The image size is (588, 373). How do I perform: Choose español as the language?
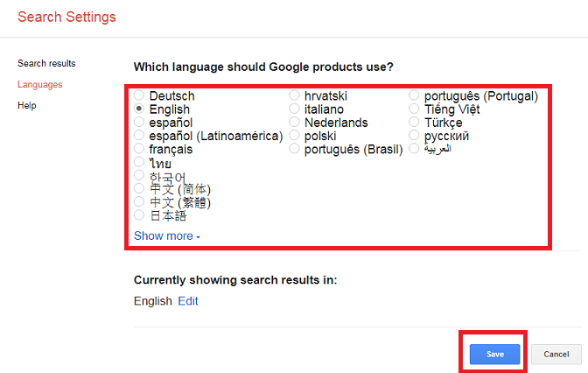[x=139, y=123]
